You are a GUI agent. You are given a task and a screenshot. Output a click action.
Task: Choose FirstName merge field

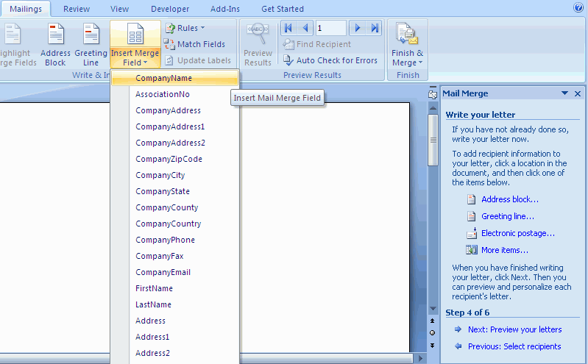point(154,288)
